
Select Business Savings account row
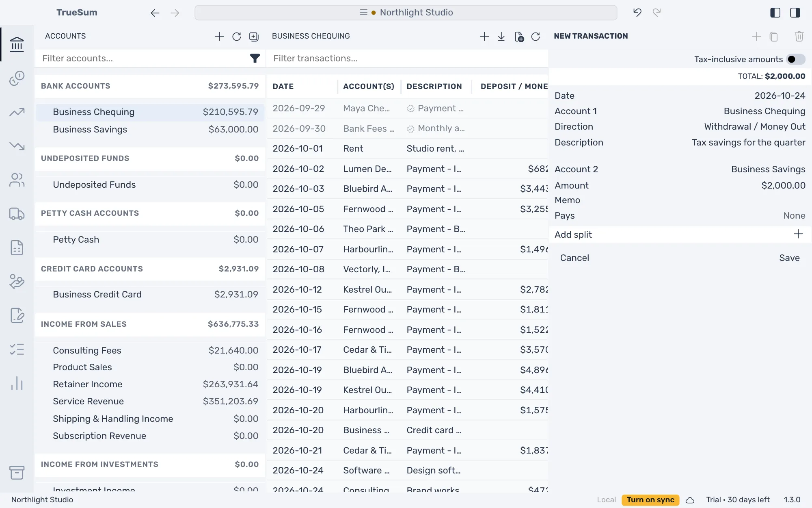[150, 130]
